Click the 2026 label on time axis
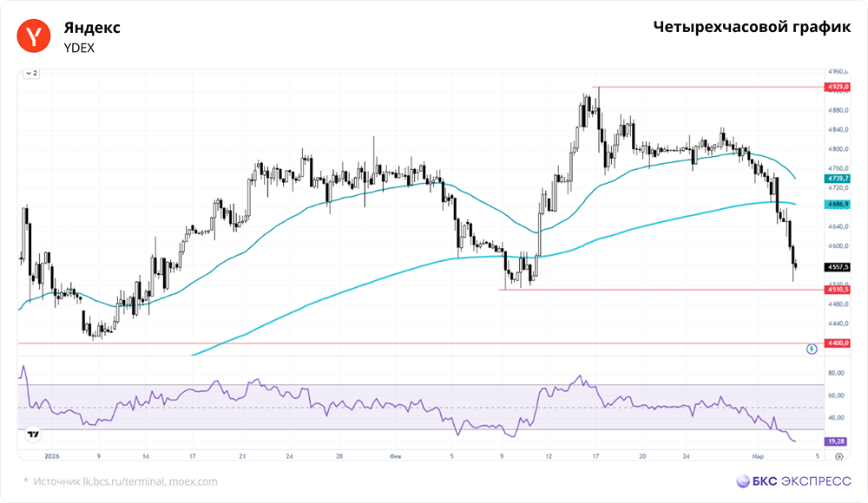 point(51,456)
